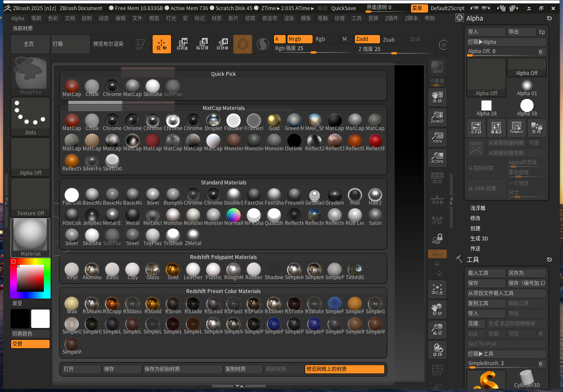563x392 pixels.
Task: Expand the 传送 section in Alpha panel
Action: point(475,248)
